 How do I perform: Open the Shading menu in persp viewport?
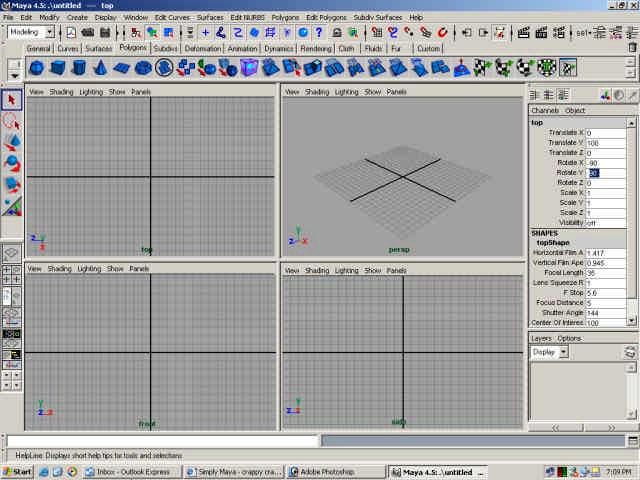point(316,92)
